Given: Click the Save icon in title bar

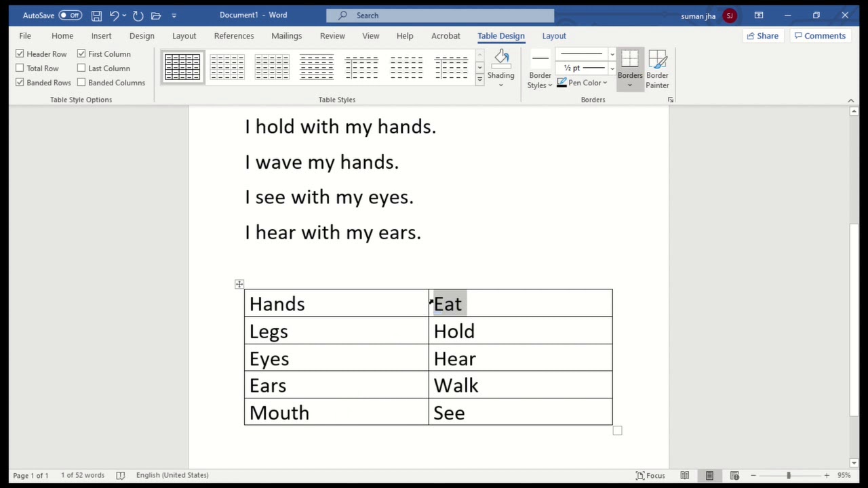Looking at the screenshot, I should 96,15.
